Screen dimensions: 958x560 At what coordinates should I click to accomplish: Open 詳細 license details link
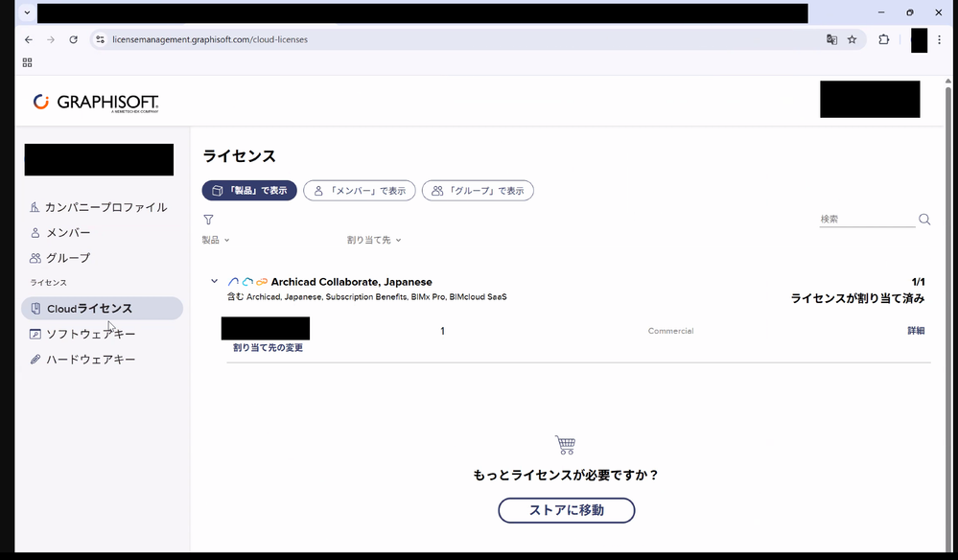pyautogui.click(x=916, y=331)
